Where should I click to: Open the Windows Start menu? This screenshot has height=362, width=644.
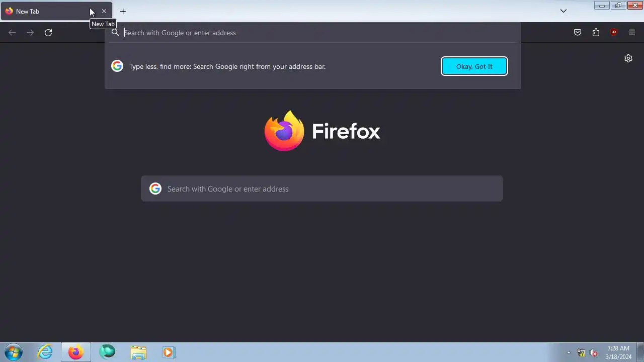pyautogui.click(x=13, y=352)
